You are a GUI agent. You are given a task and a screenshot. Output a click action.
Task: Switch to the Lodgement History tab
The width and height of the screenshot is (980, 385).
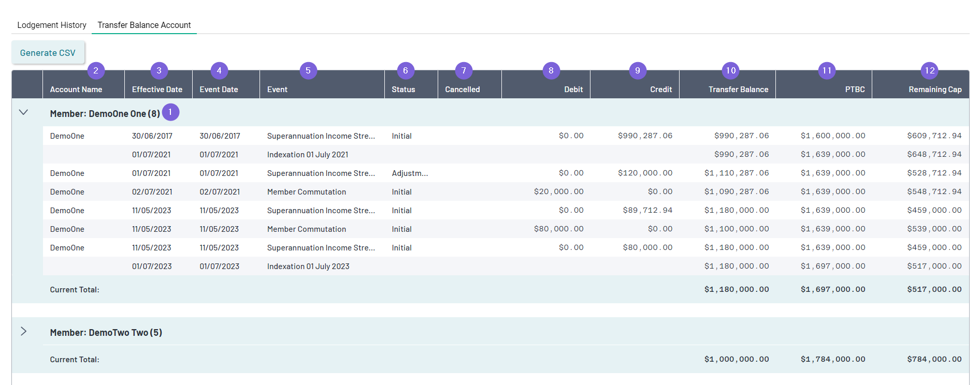(x=52, y=25)
